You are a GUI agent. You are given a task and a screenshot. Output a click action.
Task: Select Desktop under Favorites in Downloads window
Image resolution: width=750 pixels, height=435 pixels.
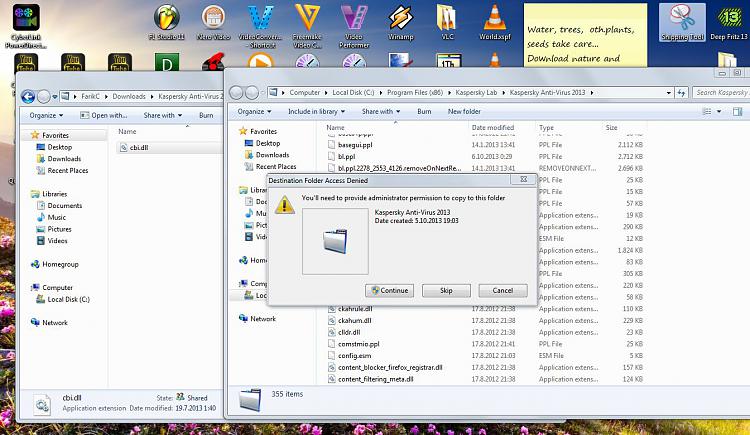click(x=59, y=147)
